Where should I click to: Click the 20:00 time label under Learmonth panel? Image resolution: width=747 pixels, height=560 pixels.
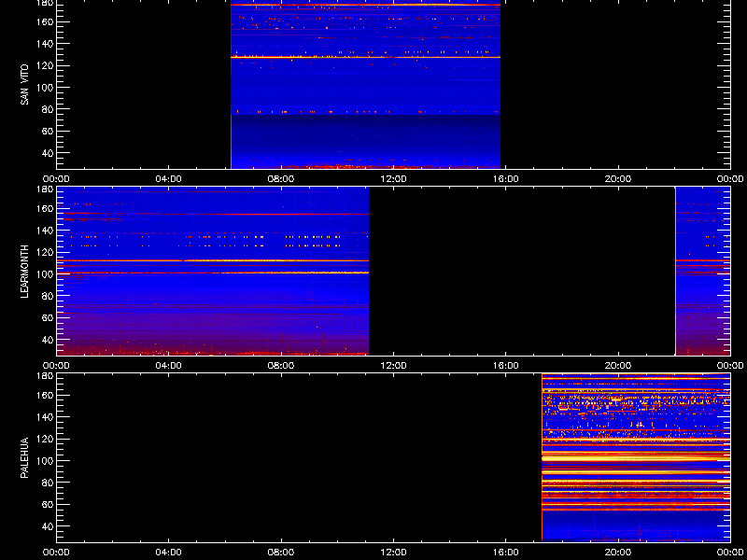tap(618, 366)
